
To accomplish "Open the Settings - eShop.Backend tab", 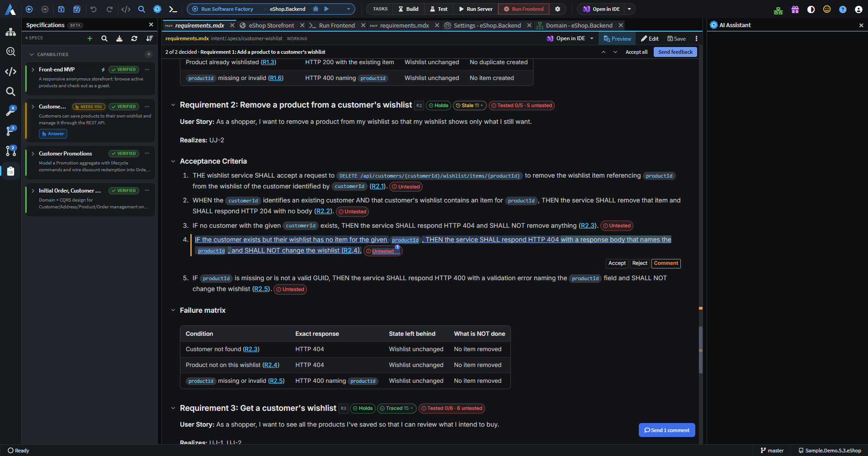I will (487, 26).
